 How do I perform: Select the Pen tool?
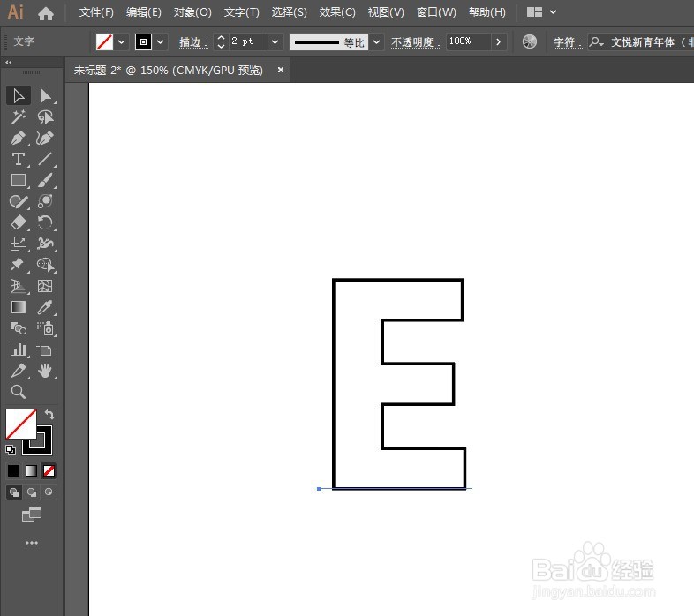click(x=19, y=138)
